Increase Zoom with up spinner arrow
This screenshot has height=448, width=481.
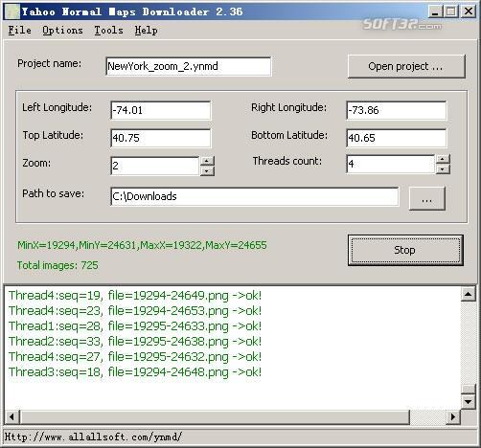click(207, 161)
